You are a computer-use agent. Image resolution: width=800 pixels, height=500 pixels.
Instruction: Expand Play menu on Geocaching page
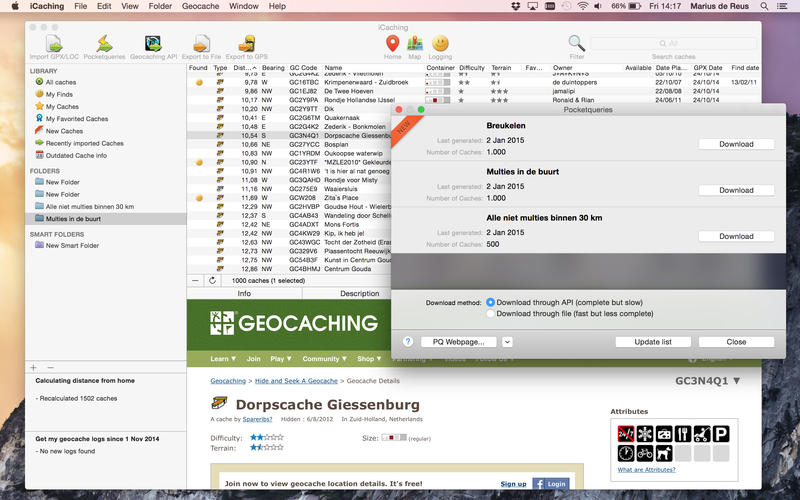281,359
